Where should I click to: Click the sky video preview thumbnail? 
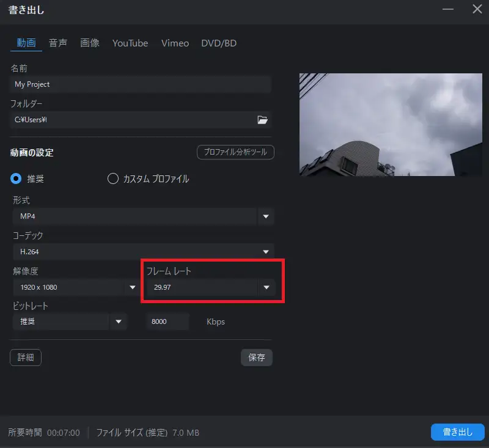click(x=391, y=125)
